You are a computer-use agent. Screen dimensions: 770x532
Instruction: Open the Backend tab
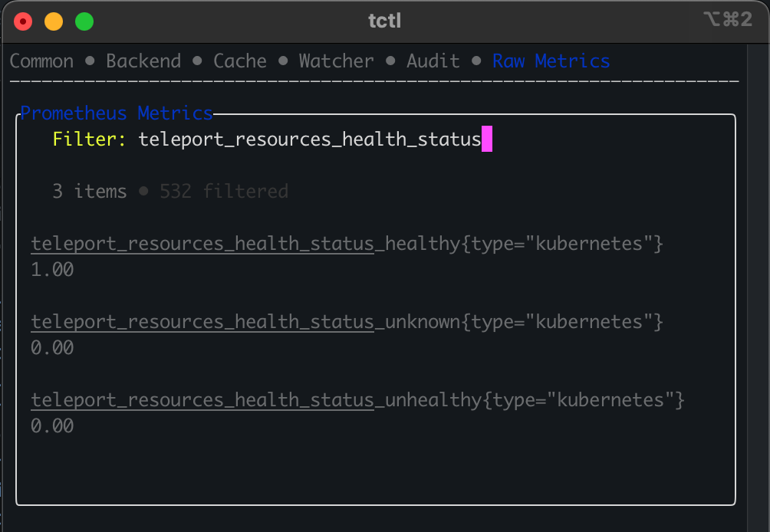click(143, 61)
